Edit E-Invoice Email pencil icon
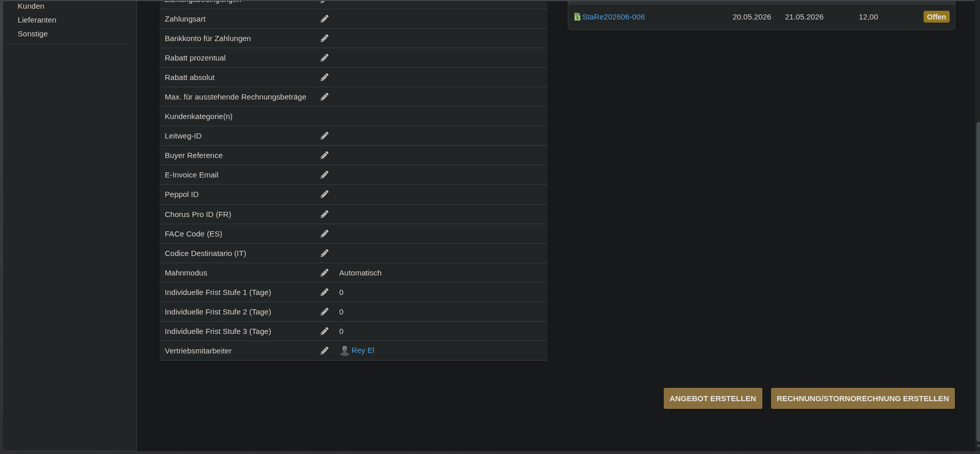Image resolution: width=980 pixels, height=454 pixels. coord(324,175)
